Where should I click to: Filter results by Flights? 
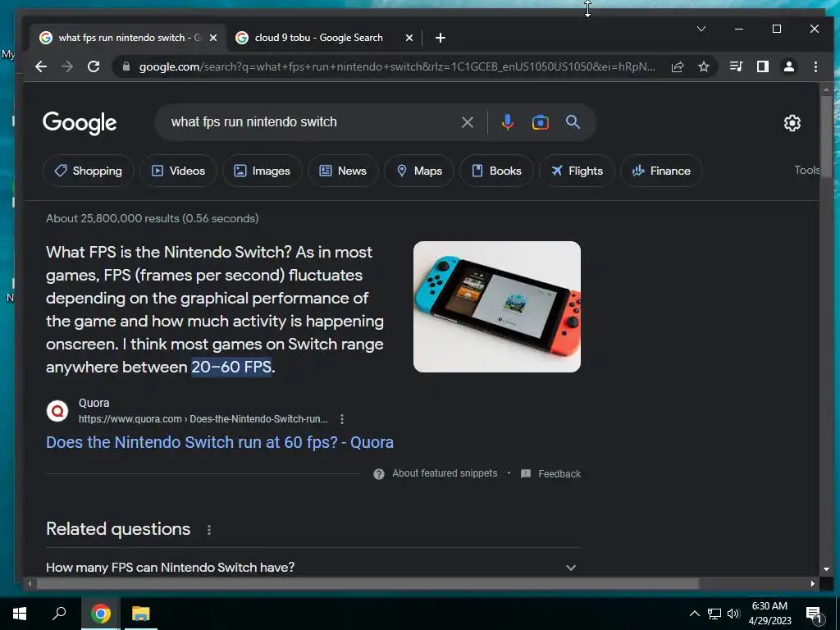coord(577,171)
